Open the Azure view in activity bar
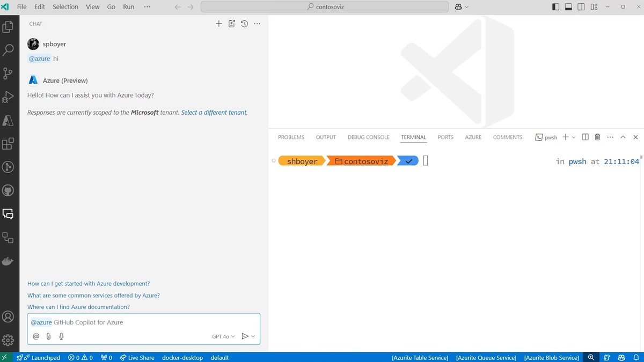 (8, 121)
